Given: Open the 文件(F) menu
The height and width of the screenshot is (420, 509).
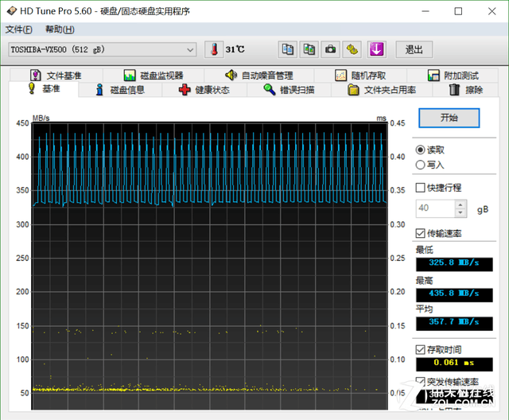Looking at the screenshot, I should pyautogui.click(x=19, y=29).
